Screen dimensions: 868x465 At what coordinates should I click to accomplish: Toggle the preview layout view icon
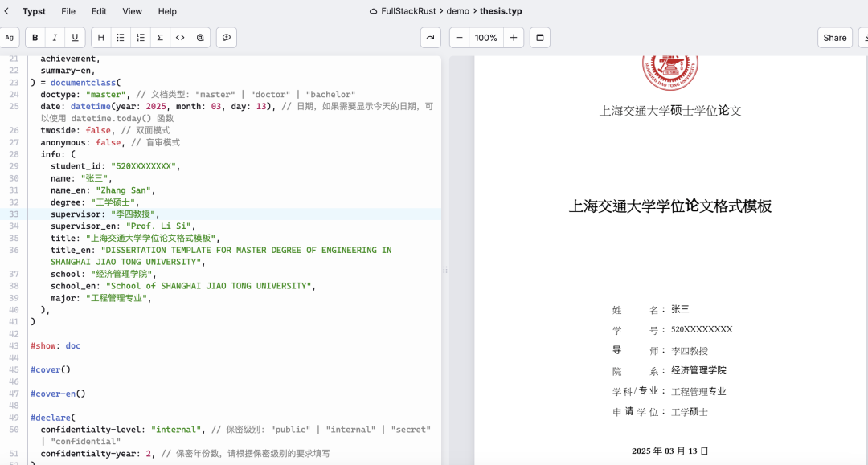coord(540,38)
